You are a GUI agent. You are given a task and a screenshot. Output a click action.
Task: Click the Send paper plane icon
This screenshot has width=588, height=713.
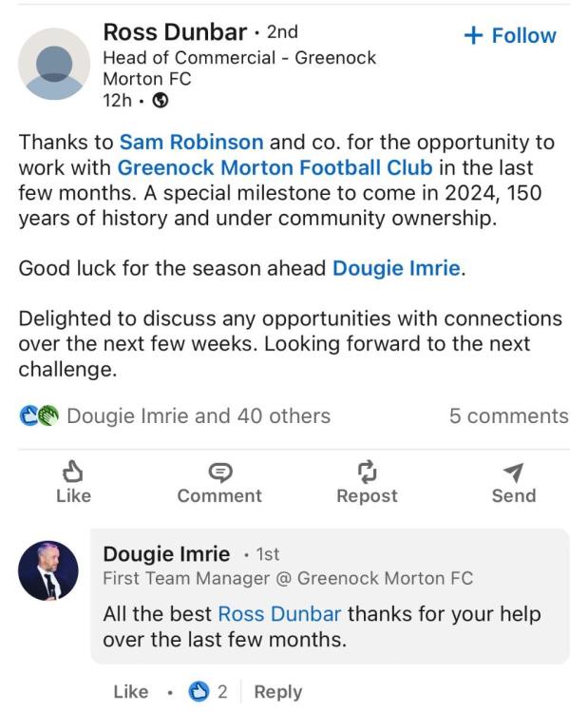(513, 471)
